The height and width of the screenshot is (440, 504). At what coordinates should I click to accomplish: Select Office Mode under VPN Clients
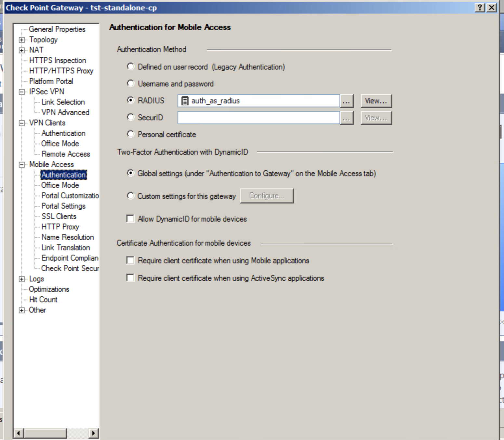[x=60, y=144]
